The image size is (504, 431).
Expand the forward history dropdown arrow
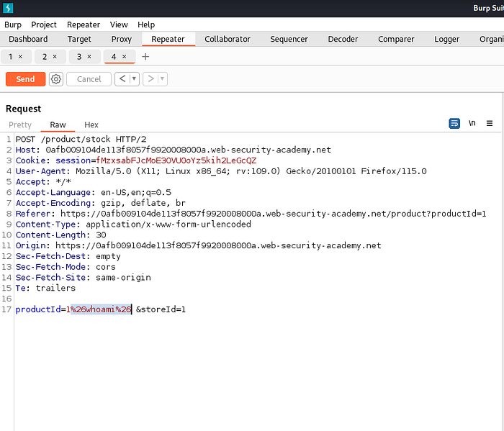click(162, 78)
